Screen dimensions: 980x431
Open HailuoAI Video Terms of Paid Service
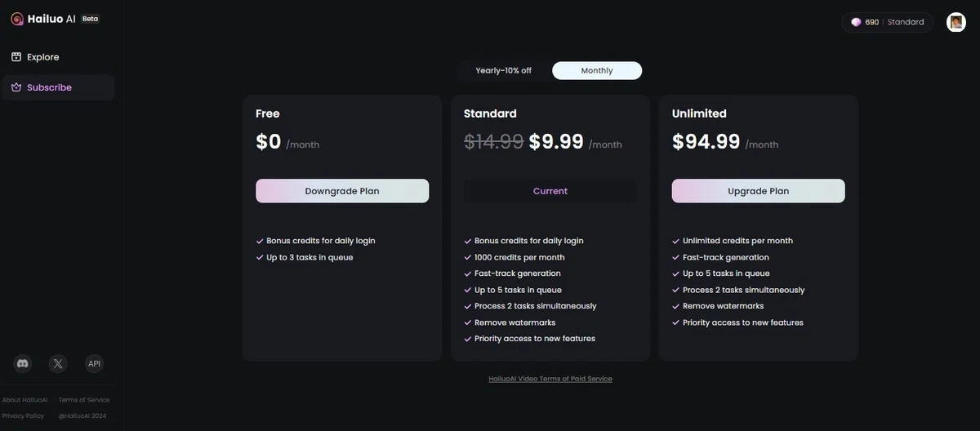550,379
